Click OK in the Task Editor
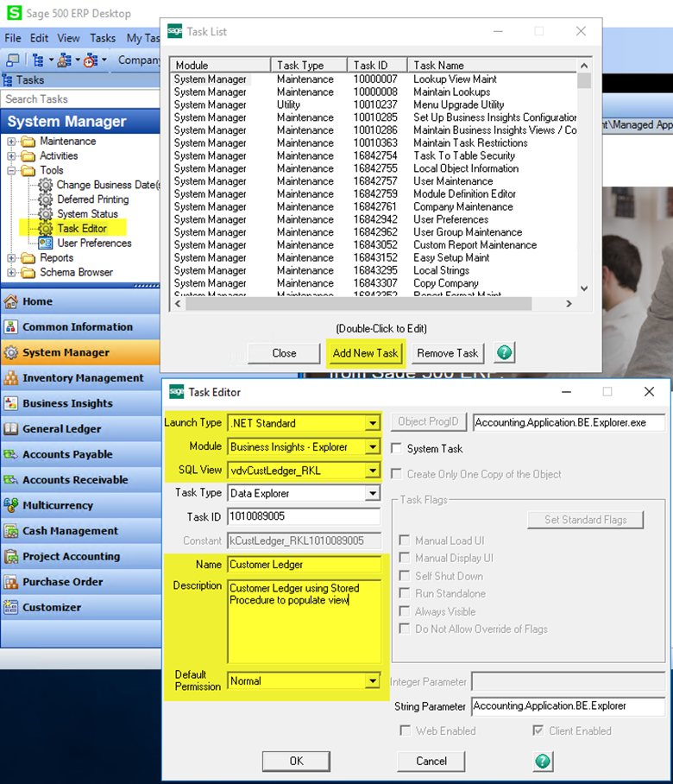 coord(296,761)
